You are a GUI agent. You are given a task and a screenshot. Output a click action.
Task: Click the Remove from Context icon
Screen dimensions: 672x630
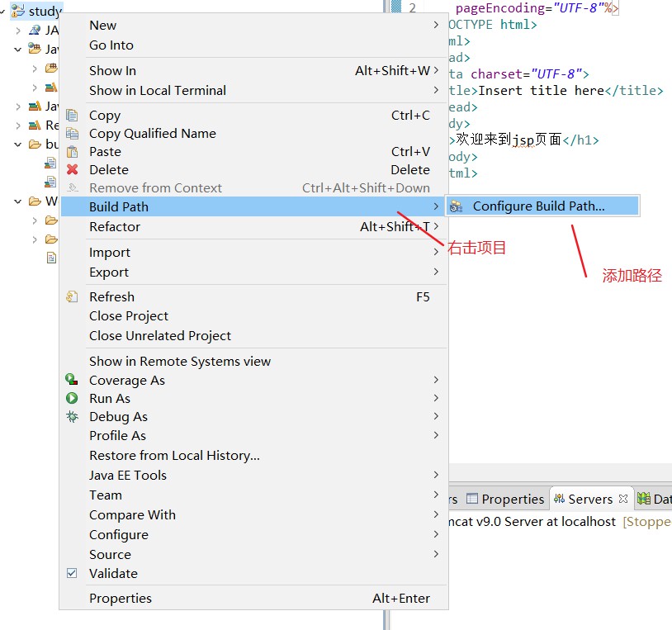coord(72,187)
